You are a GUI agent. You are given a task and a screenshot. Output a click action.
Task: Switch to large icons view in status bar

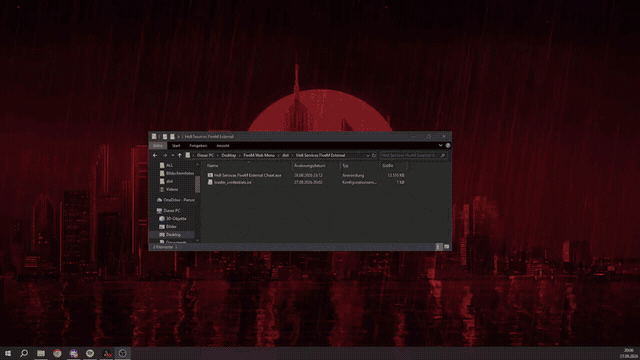click(447, 247)
